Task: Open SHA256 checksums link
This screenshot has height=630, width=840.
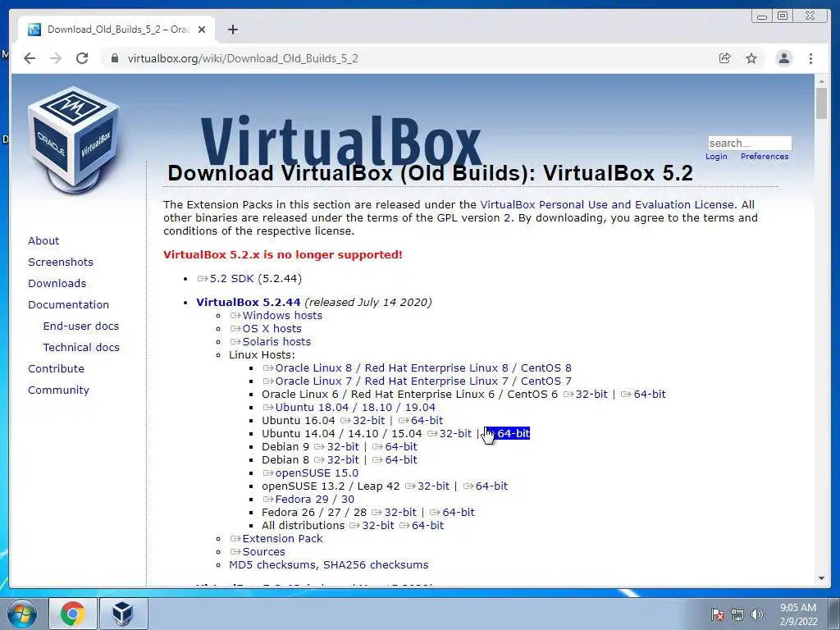Action: 376,564
